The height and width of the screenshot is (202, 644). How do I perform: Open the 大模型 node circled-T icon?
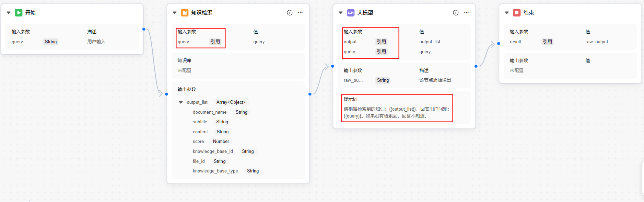click(x=456, y=13)
